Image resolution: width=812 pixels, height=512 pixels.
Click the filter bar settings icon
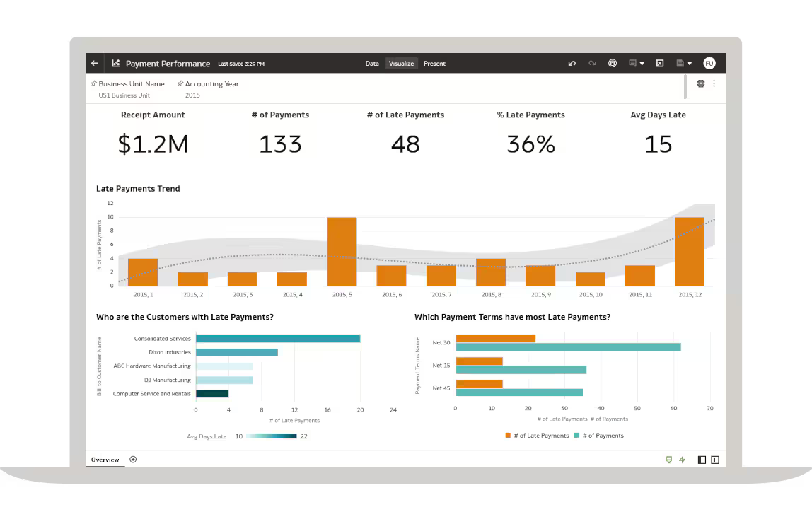pos(700,83)
